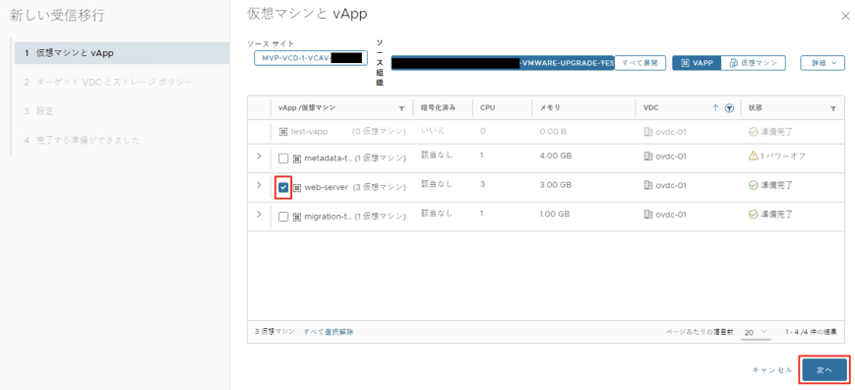This screenshot has height=390, width=855.
Task: Filter the vApp/仮想マシン column
Action: coord(402,109)
